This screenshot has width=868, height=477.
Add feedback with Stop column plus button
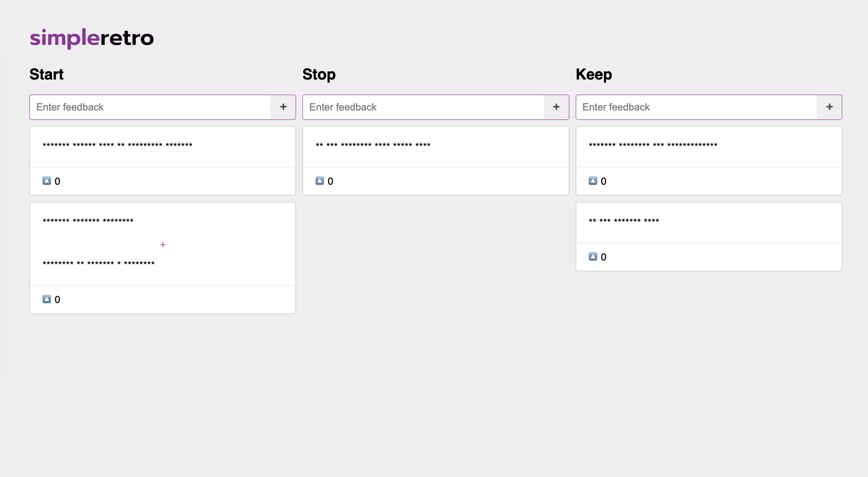pos(556,107)
